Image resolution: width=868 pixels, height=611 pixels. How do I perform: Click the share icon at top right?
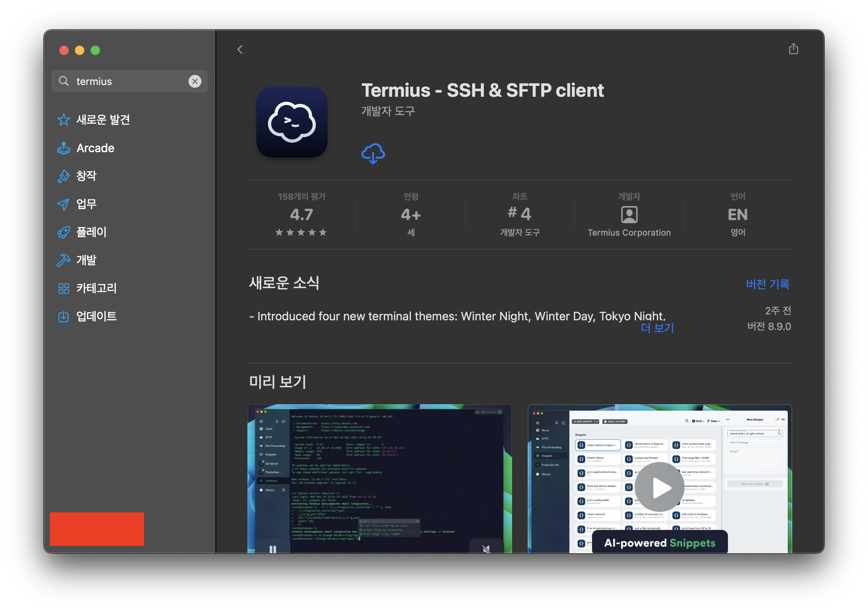[793, 49]
